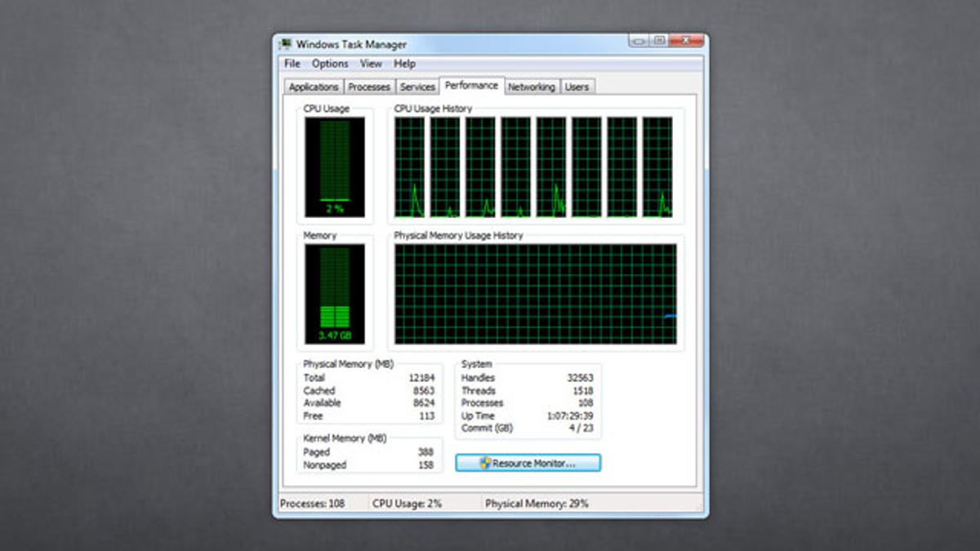Click the Physical Memory Usage History graph
The image size is (980, 551).
[536, 294]
